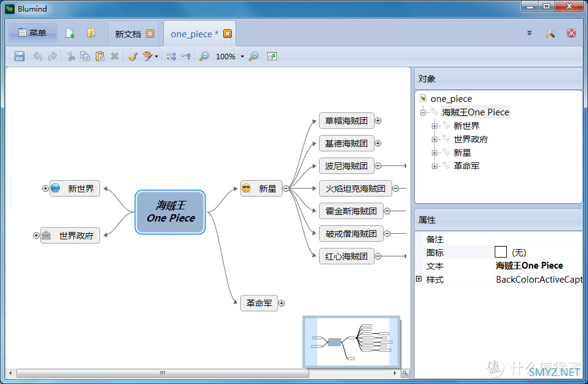
Task: Expand 新世界 in the object tree
Action: click(x=434, y=126)
